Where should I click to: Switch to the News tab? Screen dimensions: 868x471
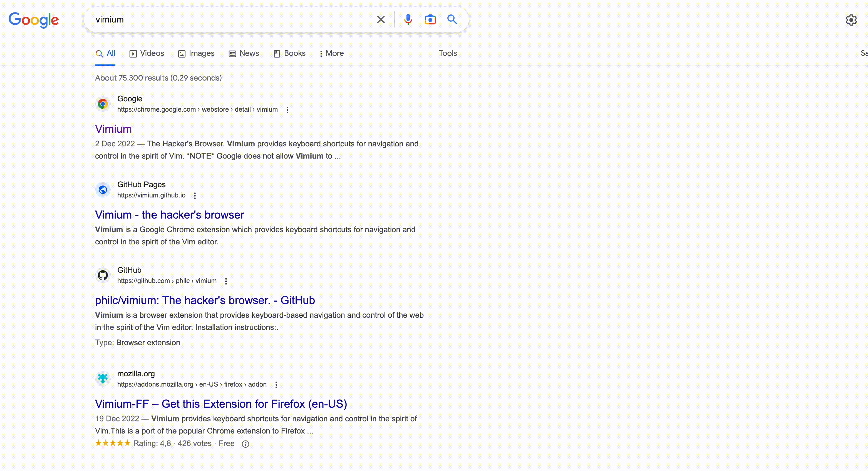(x=244, y=53)
